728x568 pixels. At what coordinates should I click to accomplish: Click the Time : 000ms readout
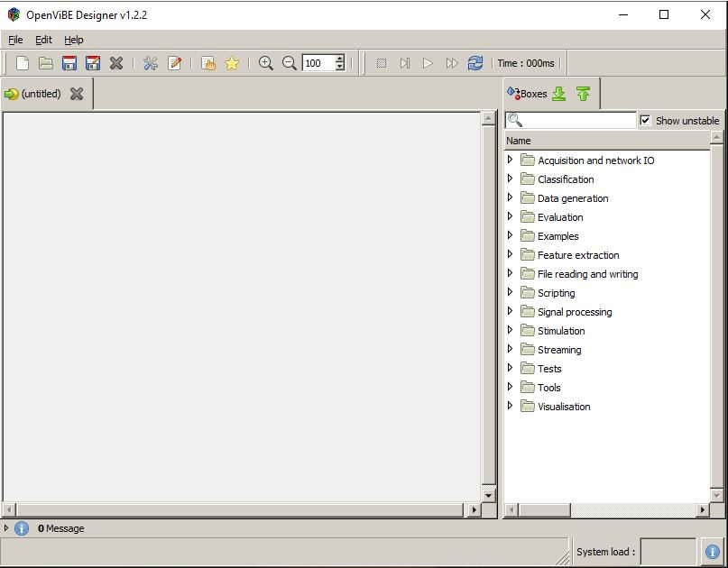[526, 63]
